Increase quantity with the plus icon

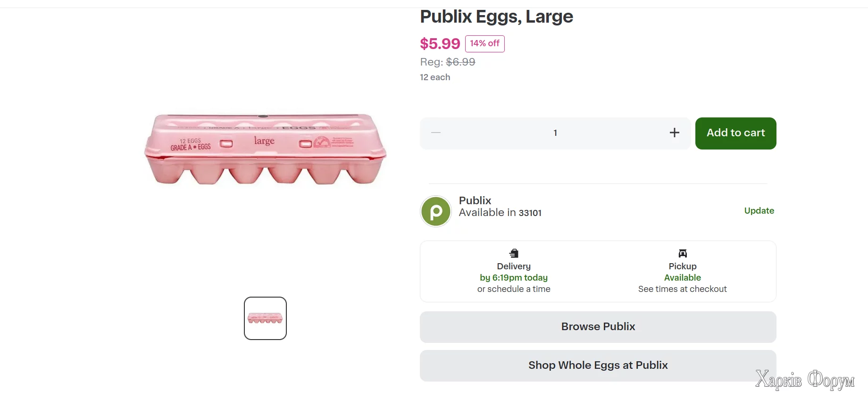coord(675,133)
